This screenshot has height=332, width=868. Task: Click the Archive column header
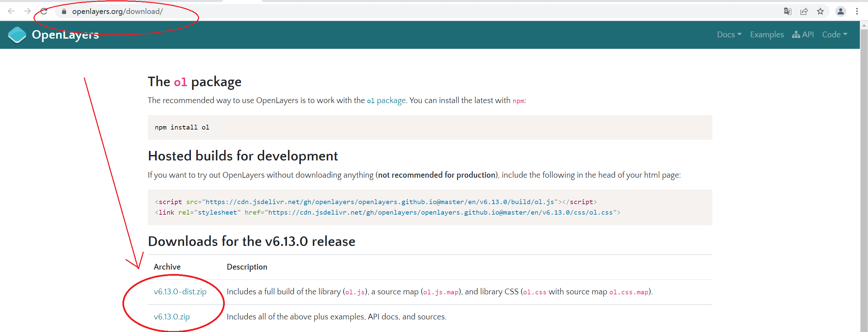[167, 267]
